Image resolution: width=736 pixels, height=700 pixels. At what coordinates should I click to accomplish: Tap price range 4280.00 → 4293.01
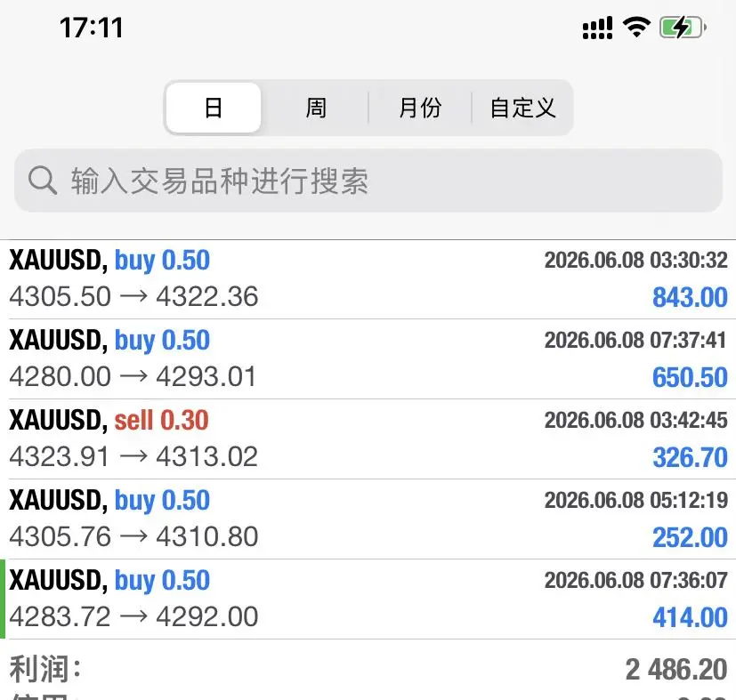[x=133, y=376]
